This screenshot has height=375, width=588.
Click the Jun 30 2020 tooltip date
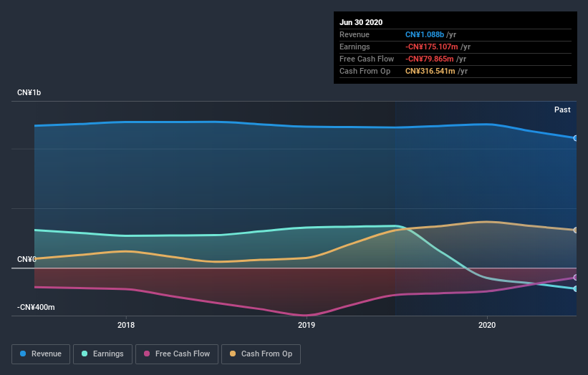[361, 22]
